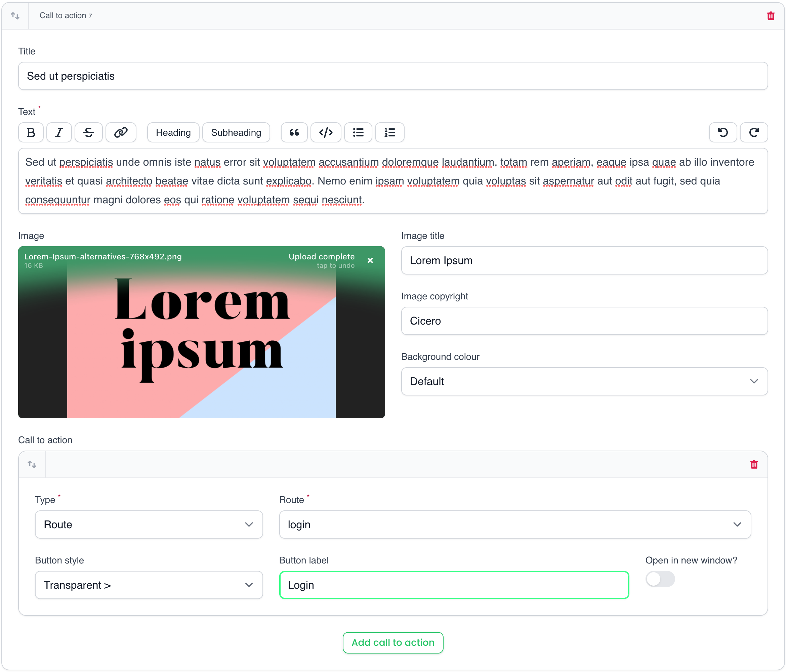Redo the last text edit
Viewport: 787px width, 672px height.
click(x=754, y=133)
